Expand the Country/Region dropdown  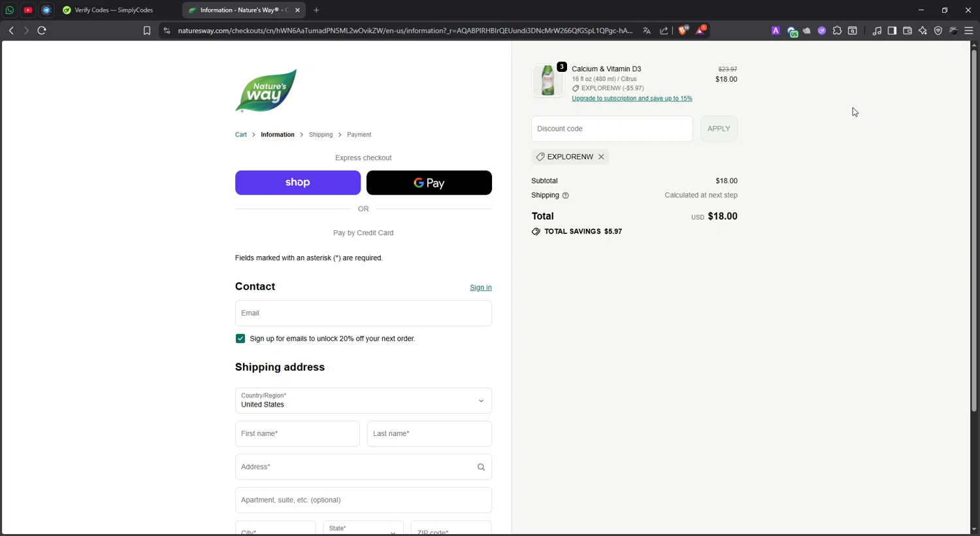point(363,401)
